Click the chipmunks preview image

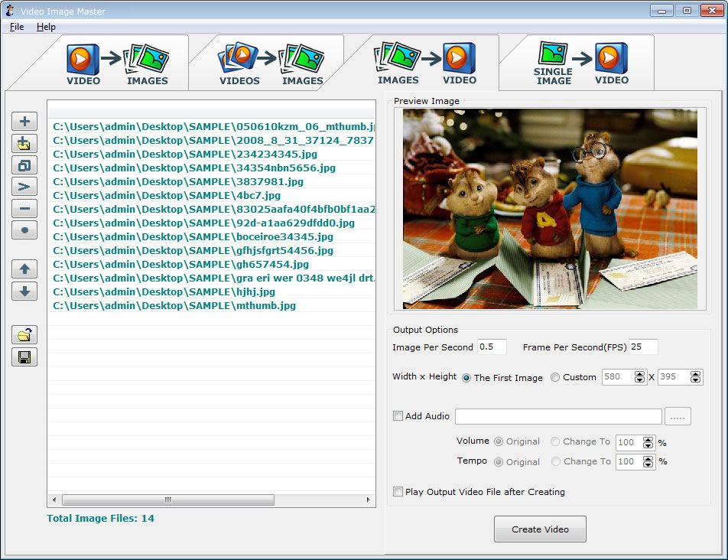coord(550,209)
